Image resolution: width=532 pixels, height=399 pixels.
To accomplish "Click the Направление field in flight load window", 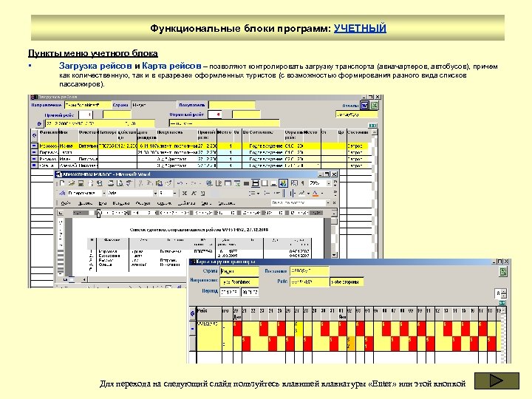I will click(x=87, y=105).
